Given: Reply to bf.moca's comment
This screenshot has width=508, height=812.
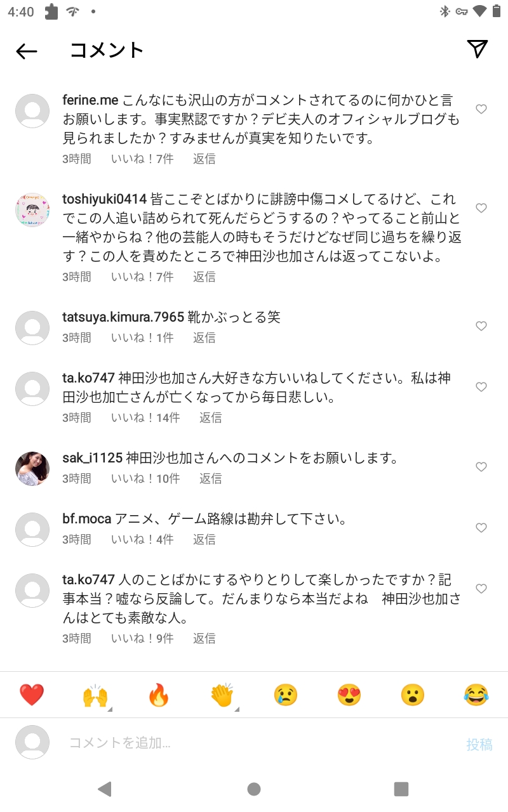Looking at the screenshot, I should (x=204, y=539).
